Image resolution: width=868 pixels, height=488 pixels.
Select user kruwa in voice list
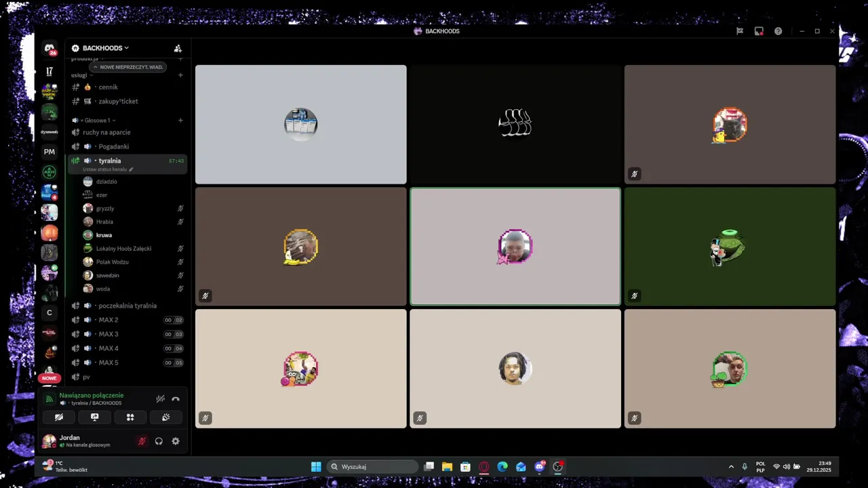tap(134, 235)
